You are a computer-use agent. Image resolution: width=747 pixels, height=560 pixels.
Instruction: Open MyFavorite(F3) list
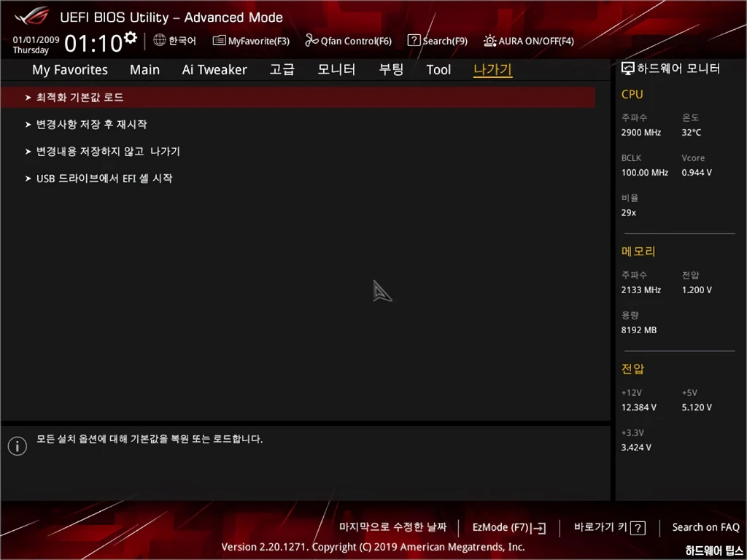pos(251,41)
